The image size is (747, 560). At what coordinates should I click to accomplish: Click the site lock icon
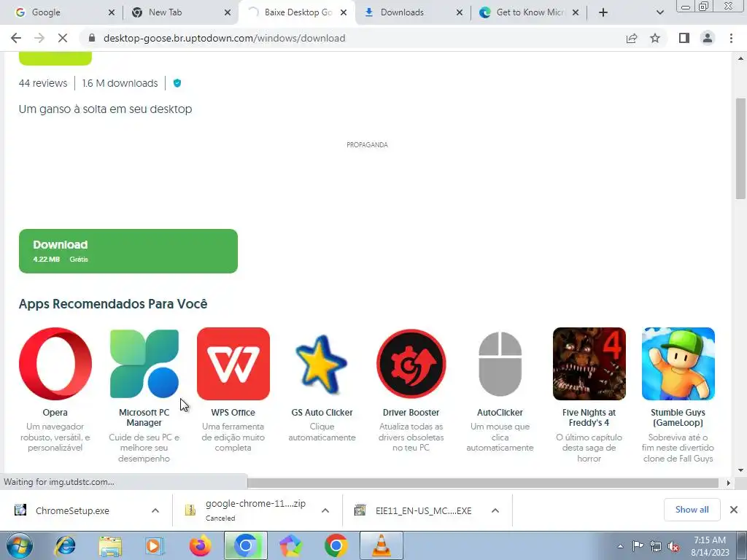point(92,38)
